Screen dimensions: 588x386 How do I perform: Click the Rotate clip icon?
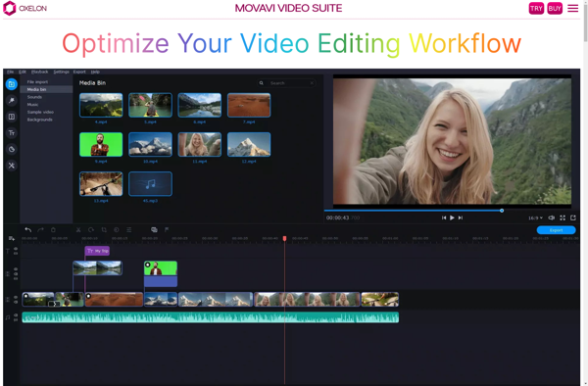coord(91,229)
